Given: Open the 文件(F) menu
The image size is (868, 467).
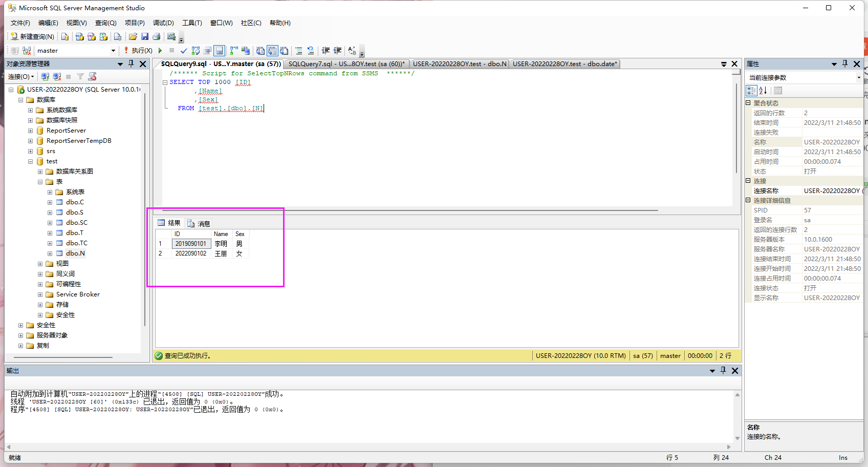Looking at the screenshot, I should coord(20,23).
